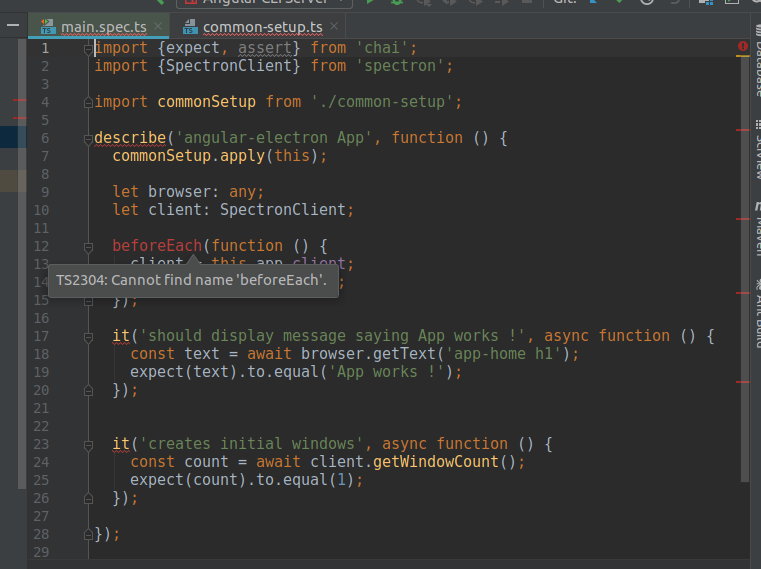Click the 'beforeEach' identifier on line 12
The image size is (761, 569).
point(157,246)
